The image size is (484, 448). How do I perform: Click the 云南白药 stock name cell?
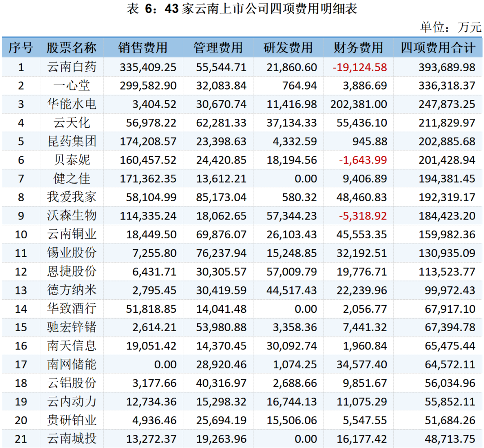72,67
